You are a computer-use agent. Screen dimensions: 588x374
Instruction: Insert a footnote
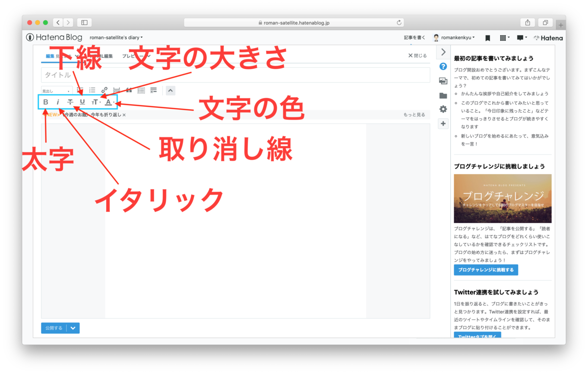tap(153, 90)
